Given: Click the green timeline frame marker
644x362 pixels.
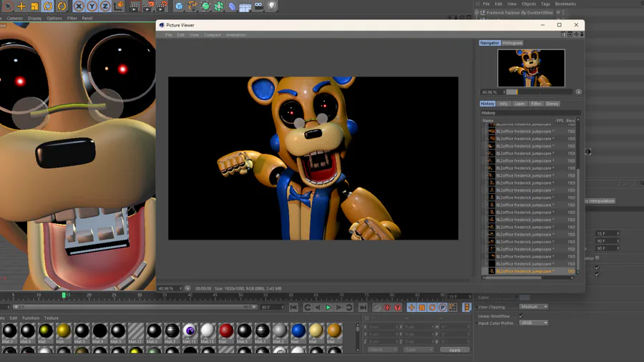Looking at the screenshot, I should click(x=64, y=295).
